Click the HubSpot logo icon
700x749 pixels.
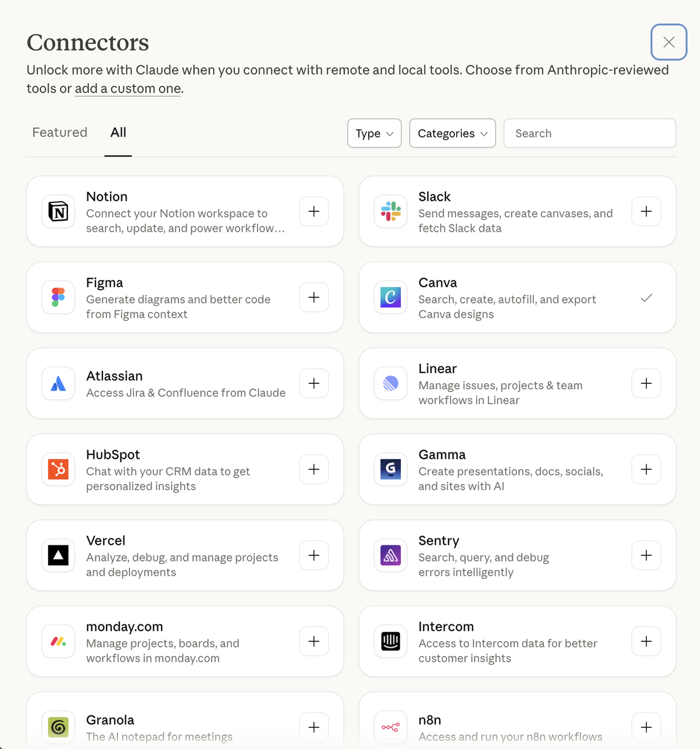pos(59,469)
